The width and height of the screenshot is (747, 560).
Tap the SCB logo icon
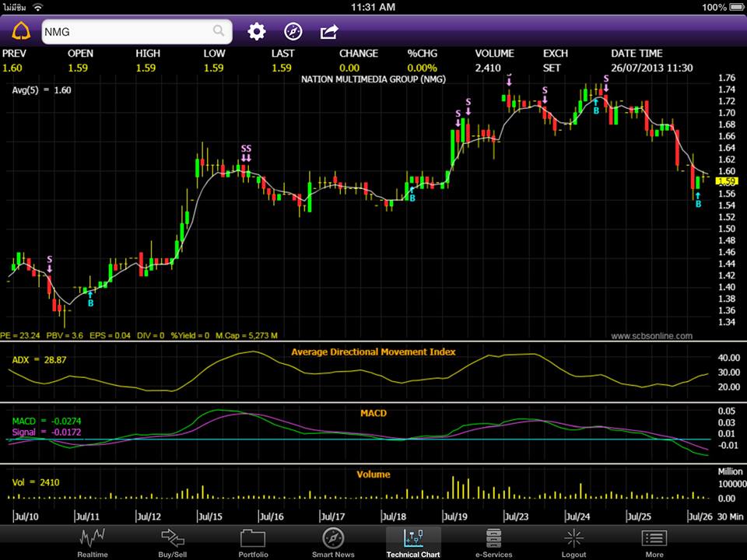pyautogui.click(x=22, y=32)
